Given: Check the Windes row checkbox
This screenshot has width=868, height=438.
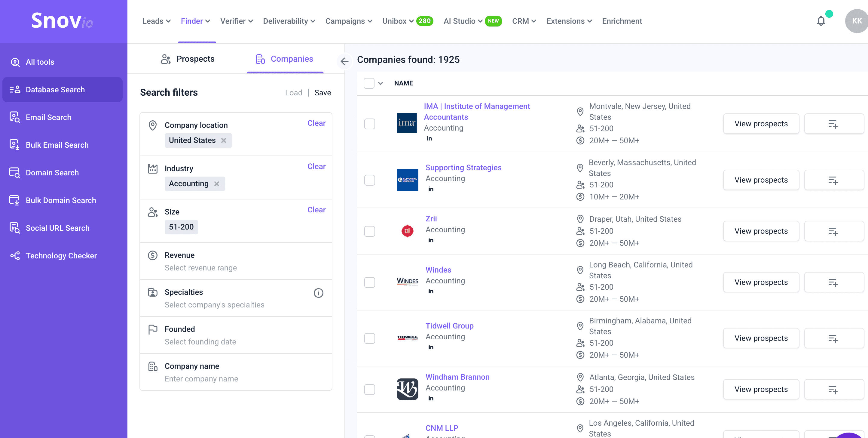Looking at the screenshot, I should point(370,282).
